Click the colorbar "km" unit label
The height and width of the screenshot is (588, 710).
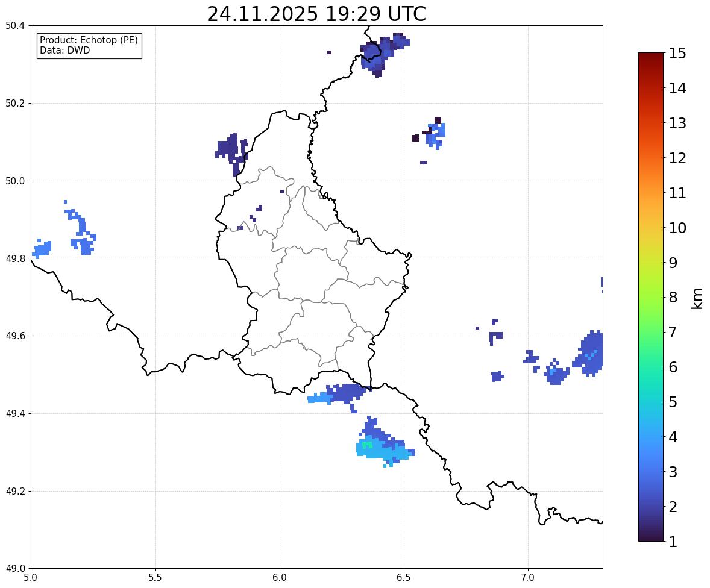click(697, 298)
